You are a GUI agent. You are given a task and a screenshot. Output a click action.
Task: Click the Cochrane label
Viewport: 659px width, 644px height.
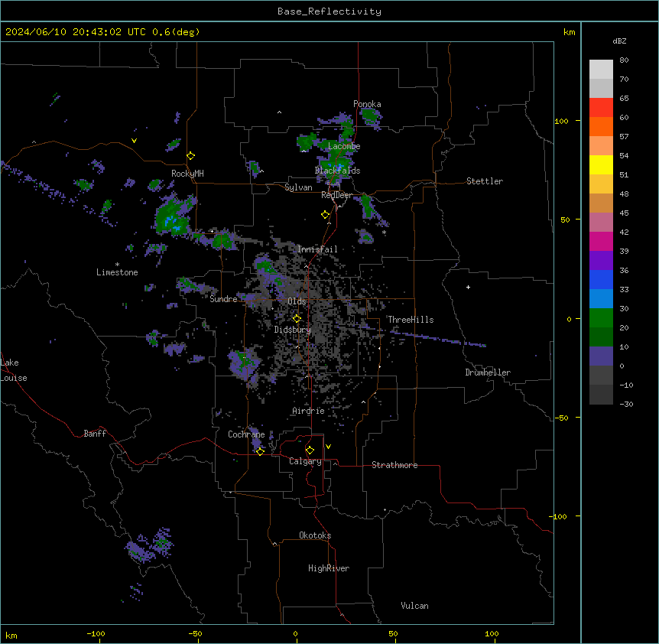click(x=246, y=434)
